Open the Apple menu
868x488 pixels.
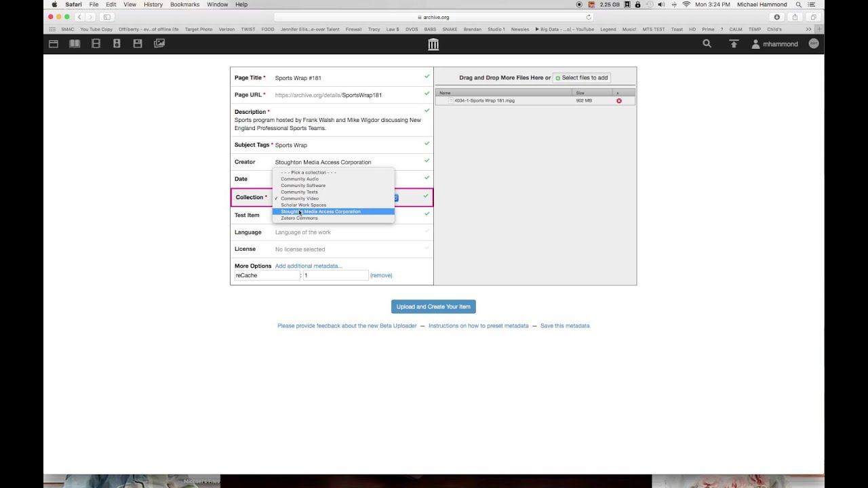click(54, 5)
